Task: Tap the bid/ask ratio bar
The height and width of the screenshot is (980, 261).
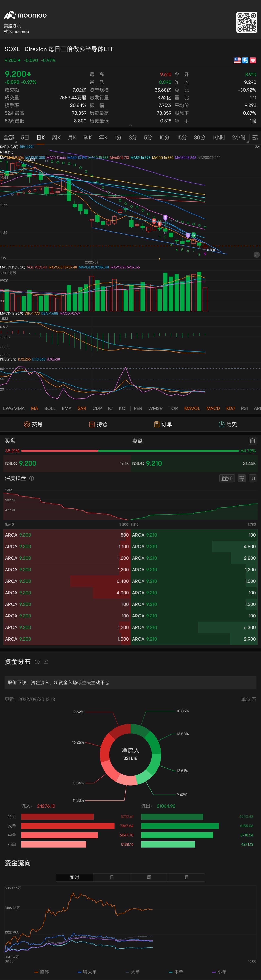Action: [x=130, y=451]
